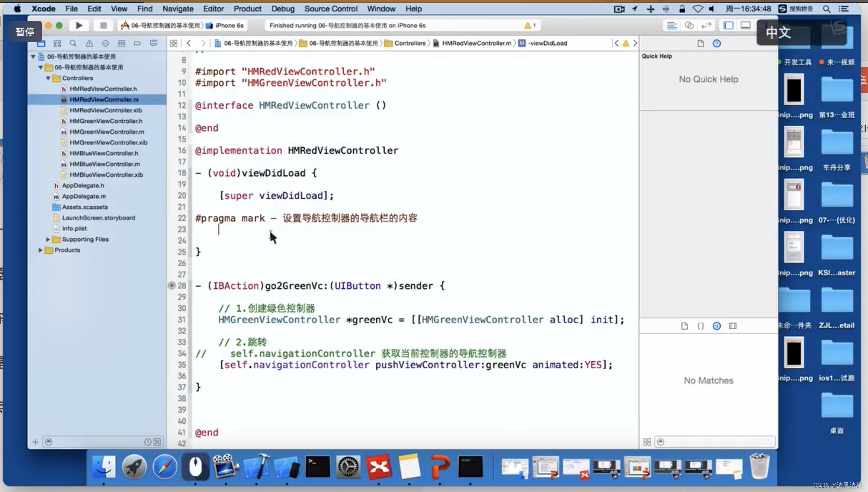This screenshot has width=868, height=492.
Task: Open the Navigate menu
Action: (178, 9)
